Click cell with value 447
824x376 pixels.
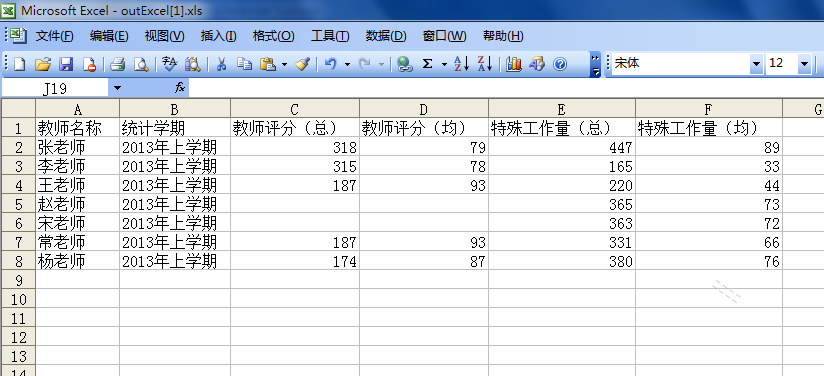pyautogui.click(x=562, y=147)
